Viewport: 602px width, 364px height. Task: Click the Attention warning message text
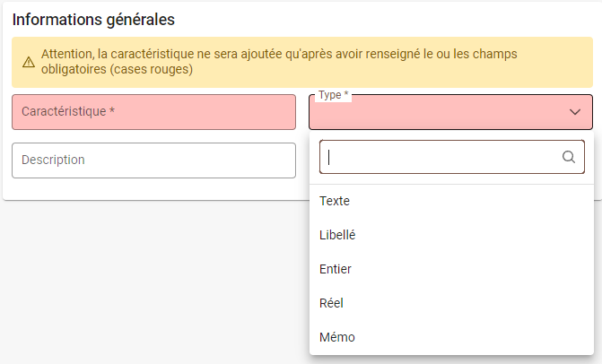[x=279, y=61]
